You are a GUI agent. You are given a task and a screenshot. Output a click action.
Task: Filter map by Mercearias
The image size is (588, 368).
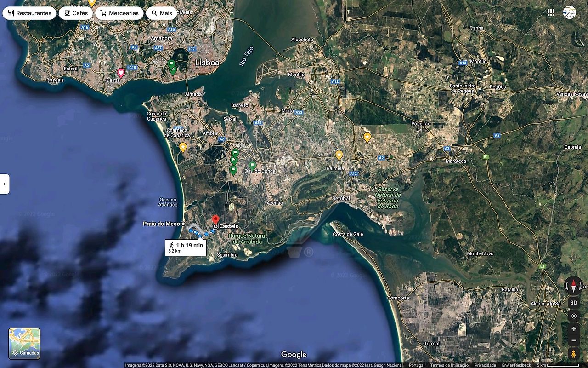(x=119, y=13)
